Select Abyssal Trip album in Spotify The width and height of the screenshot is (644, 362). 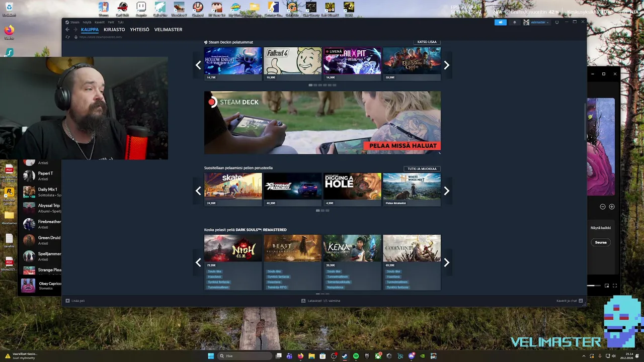click(x=42, y=208)
